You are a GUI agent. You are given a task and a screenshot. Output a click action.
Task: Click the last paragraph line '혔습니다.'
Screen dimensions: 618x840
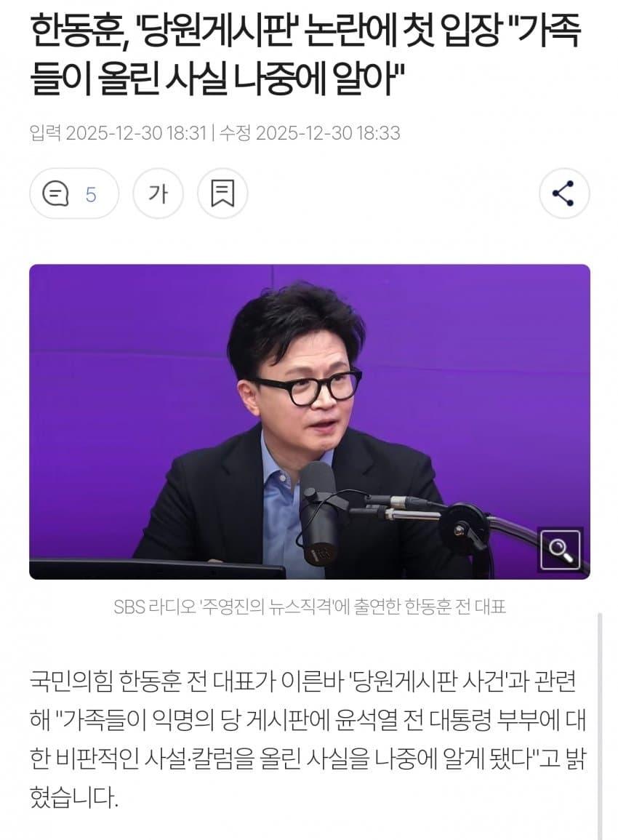(x=73, y=799)
